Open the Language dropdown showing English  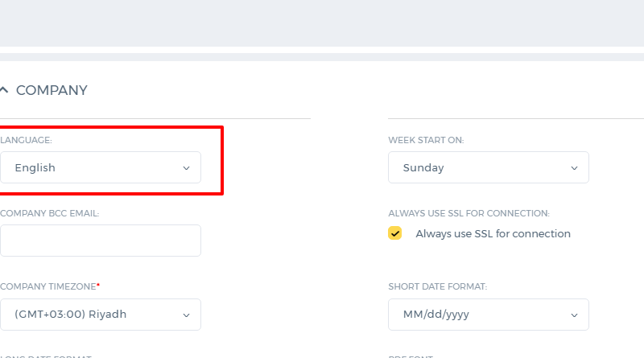click(101, 167)
